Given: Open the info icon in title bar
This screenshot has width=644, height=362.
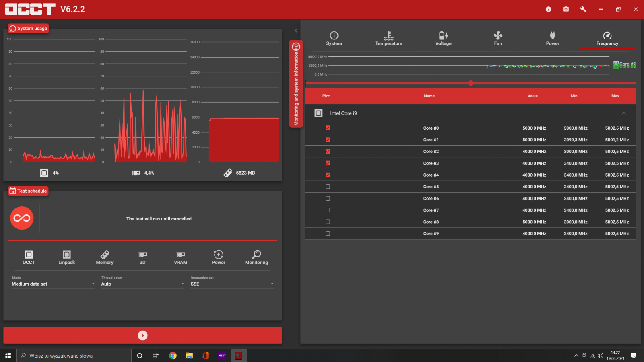Looking at the screenshot, I should [548, 9].
